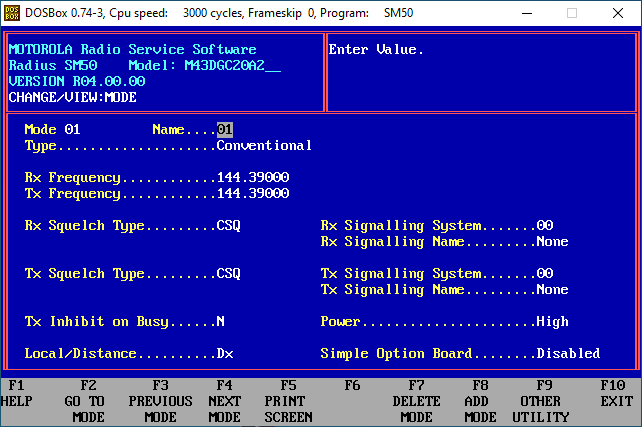Click the Rx Squelch Type label
Screen dimensions: 642x427
point(84,226)
